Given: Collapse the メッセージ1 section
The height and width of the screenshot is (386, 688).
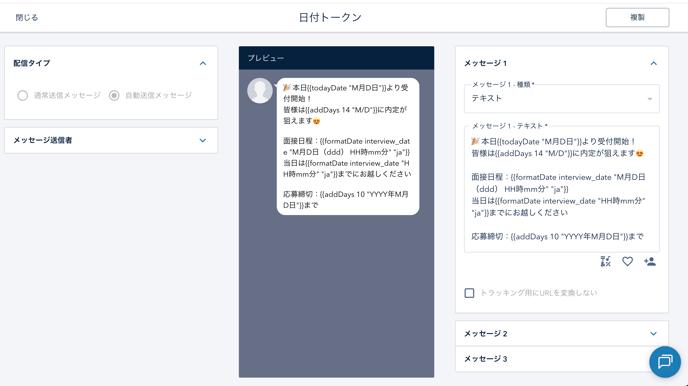Looking at the screenshot, I should [x=653, y=64].
